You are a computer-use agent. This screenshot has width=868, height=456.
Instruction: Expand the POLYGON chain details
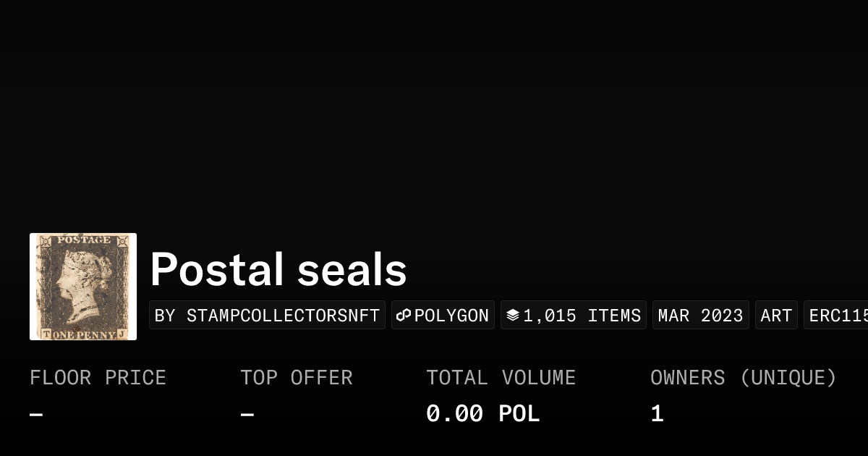(x=443, y=315)
